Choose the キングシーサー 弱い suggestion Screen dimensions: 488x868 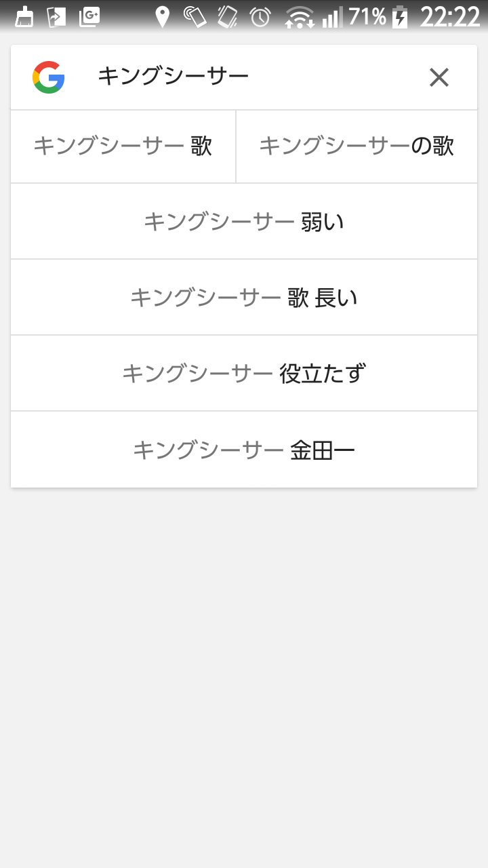click(244, 222)
